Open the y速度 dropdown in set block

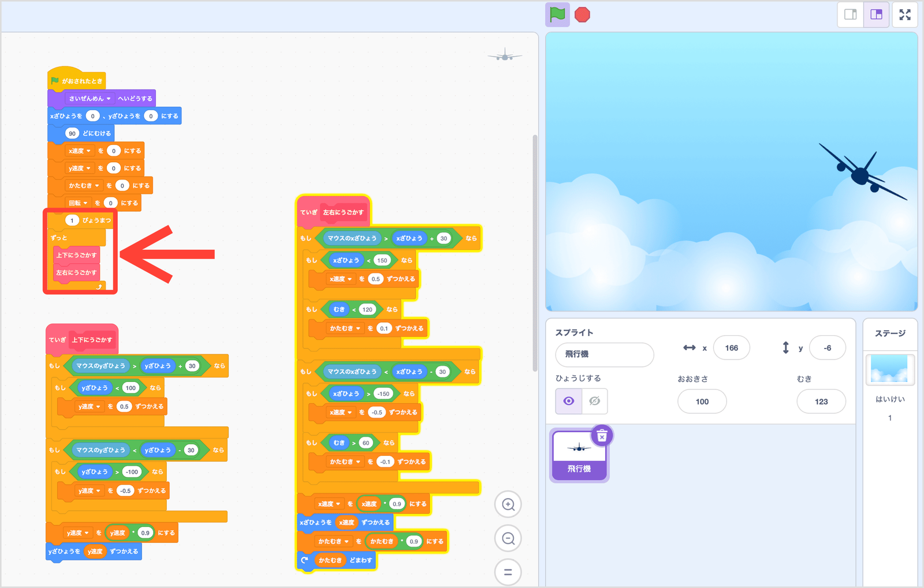point(80,168)
